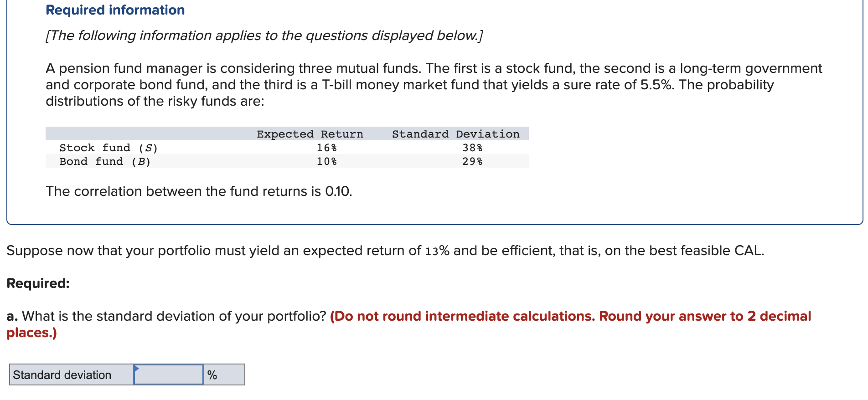The image size is (868, 400).
Task: Select the 'Bond fund (B)' row label
Action: (105, 161)
